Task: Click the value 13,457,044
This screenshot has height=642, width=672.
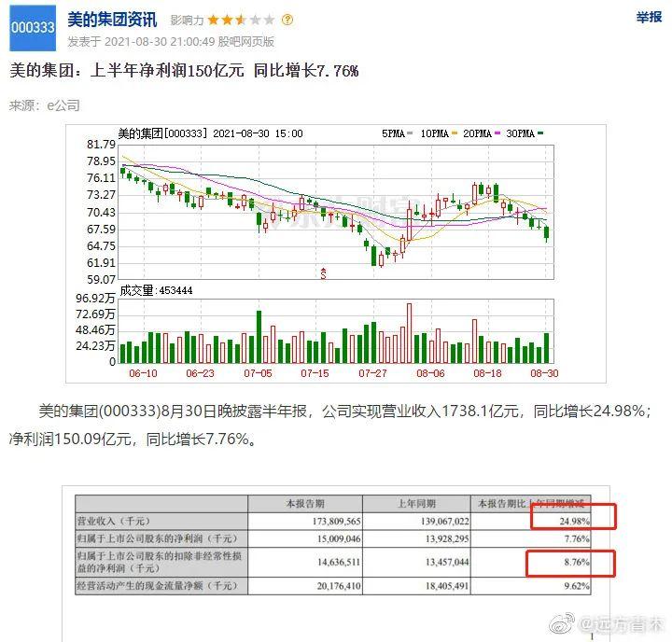Action: (447, 562)
